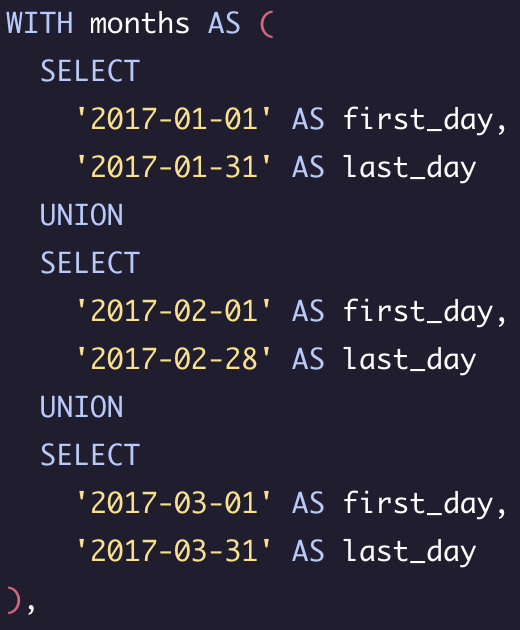Image resolution: width=520 pixels, height=630 pixels.
Task: Click first_day alias after '2017-02-01'
Action: 418,312
